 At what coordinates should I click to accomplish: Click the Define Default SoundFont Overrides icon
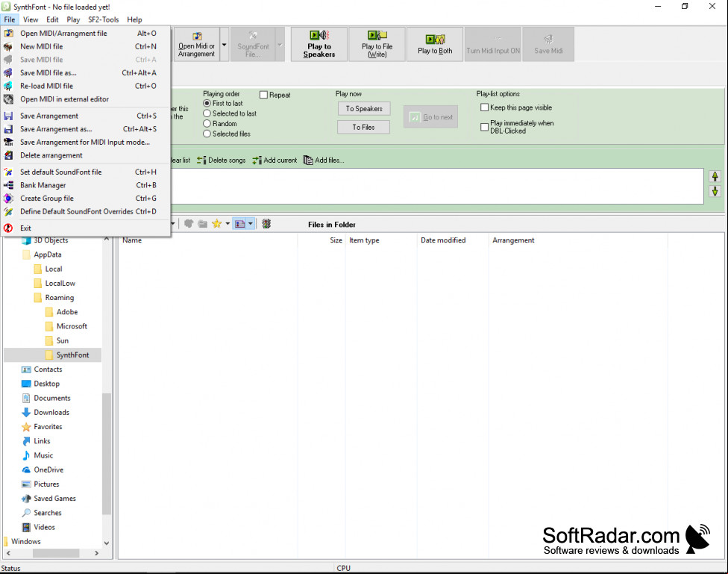(8, 211)
